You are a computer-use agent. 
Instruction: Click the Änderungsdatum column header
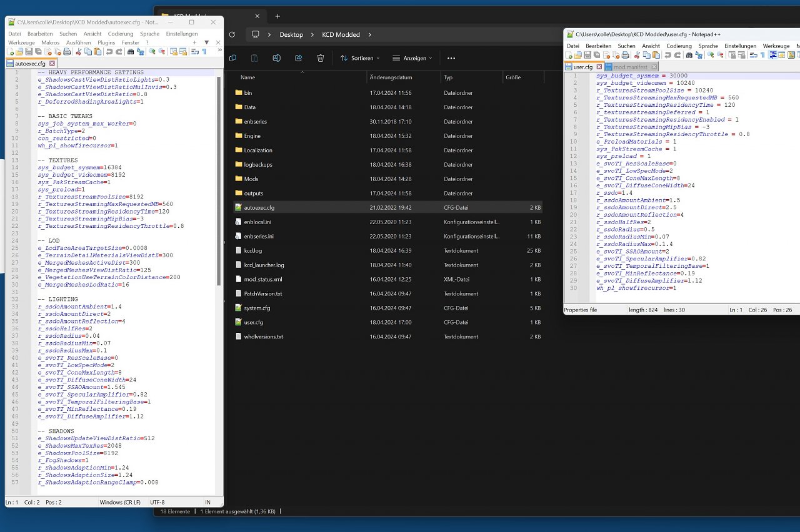(x=391, y=77)
